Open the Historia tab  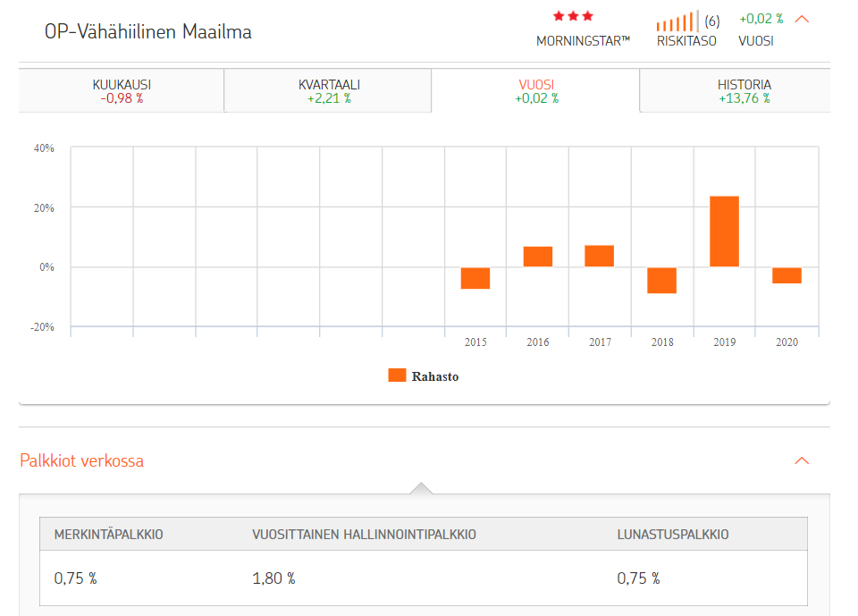[744, 91]
